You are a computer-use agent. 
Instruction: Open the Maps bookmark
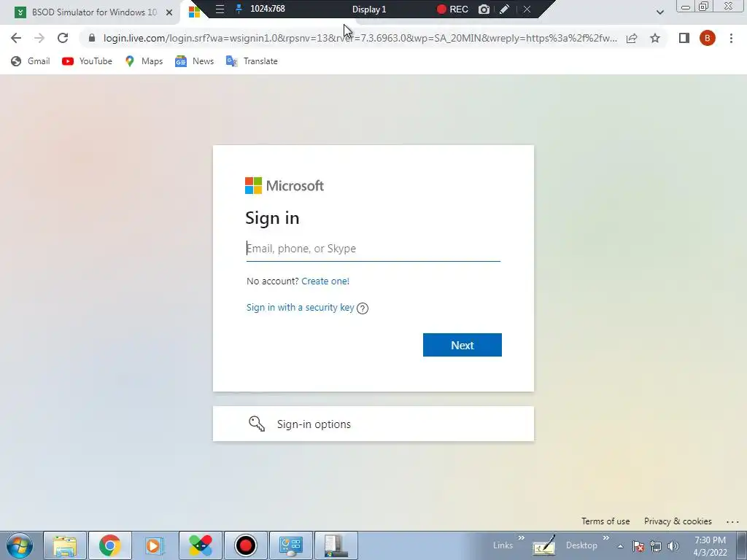(x=144, y=61)
